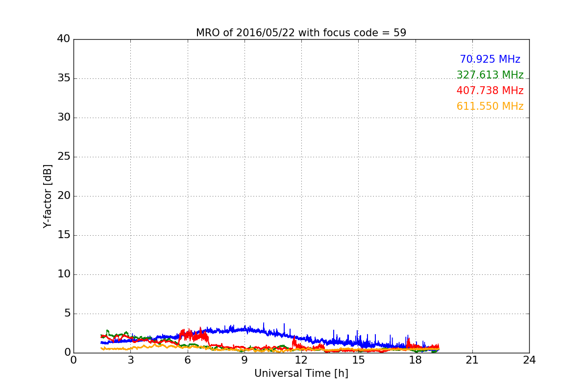Screen dimensions: 588x392
Task: Click the x-axis tick label 12
Action: [x=301, y=360]
